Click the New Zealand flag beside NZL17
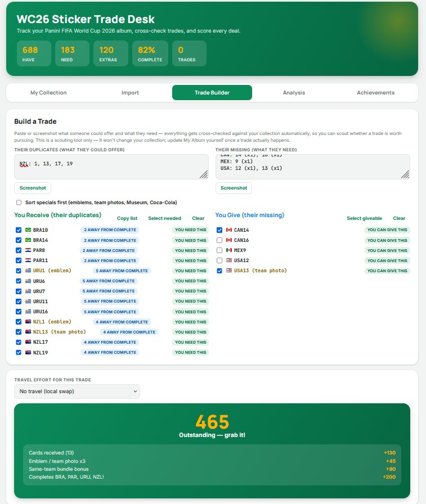Screen dimensions: 426x504 tap(28, 342)
